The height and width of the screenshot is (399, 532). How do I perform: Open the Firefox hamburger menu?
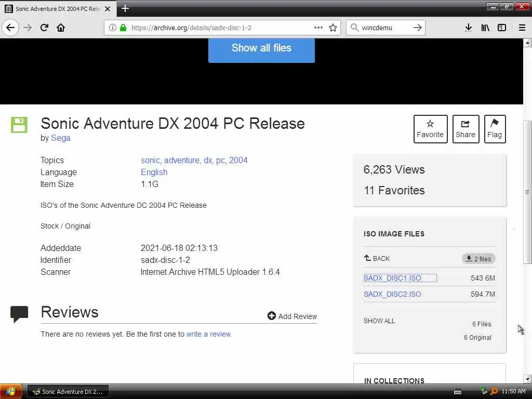pyautogui.click(x=522, y=28)
